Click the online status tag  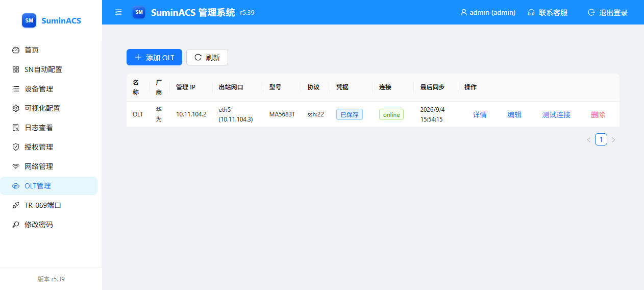(x=391, y=114)
